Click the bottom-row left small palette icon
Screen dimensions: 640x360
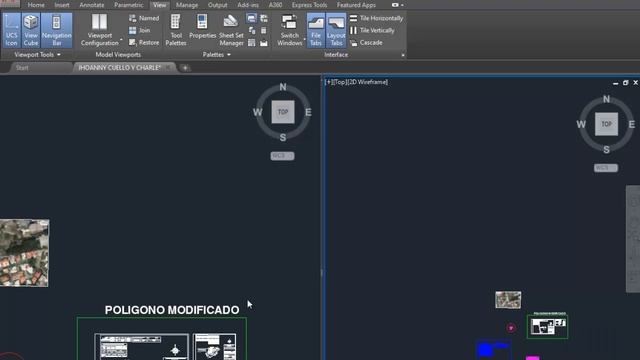[251, 42]
